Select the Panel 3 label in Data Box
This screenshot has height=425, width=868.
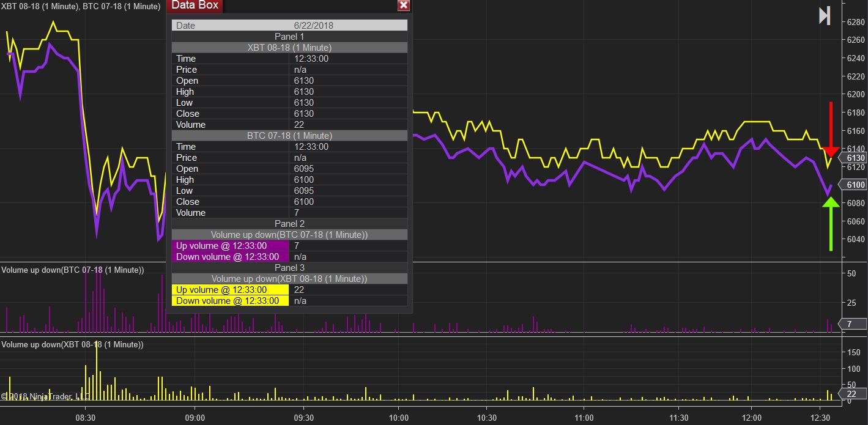tap(289, 268)
